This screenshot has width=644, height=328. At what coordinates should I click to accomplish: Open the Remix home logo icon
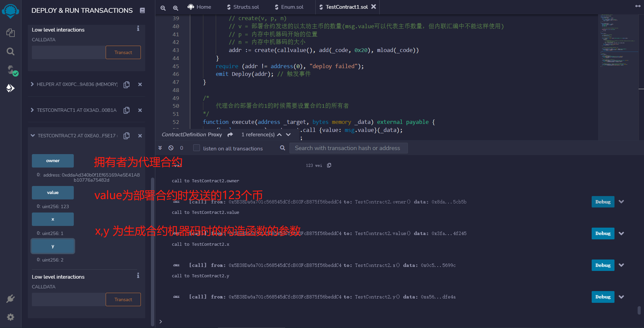10,11
